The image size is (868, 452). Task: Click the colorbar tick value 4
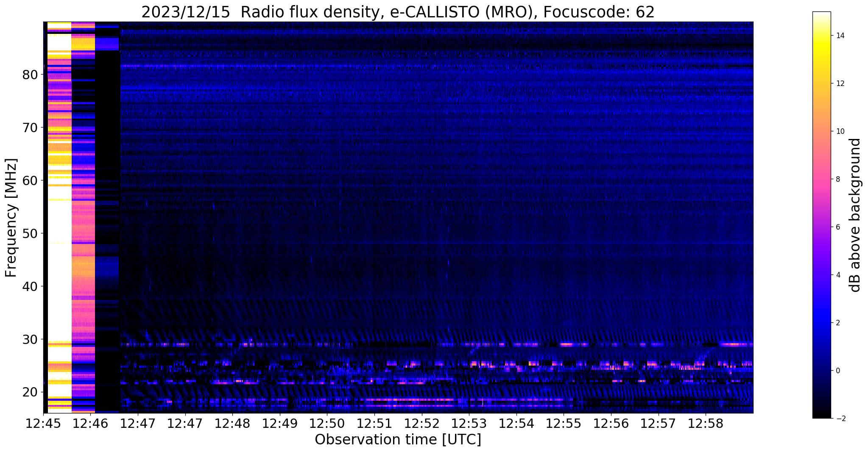point(837,275)
